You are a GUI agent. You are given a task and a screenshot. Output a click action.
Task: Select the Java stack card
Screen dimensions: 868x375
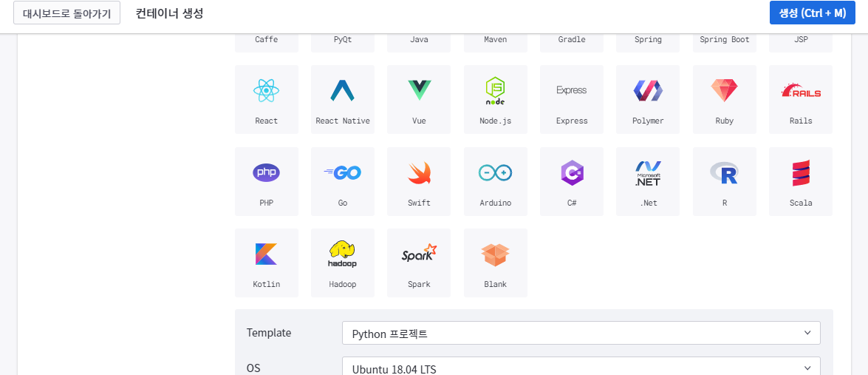(x=419, y=43)
